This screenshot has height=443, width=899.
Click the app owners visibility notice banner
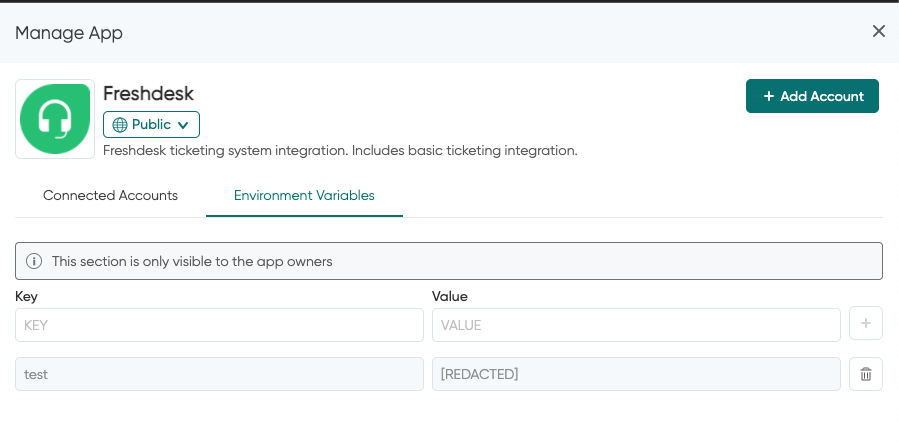[x=449, y=261]
